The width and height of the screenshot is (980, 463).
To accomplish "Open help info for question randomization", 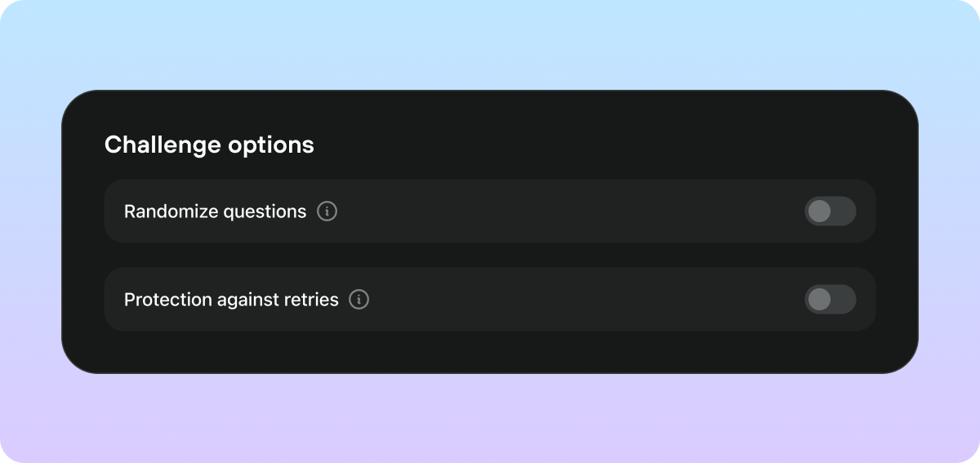I will click(x=327, y=211).
